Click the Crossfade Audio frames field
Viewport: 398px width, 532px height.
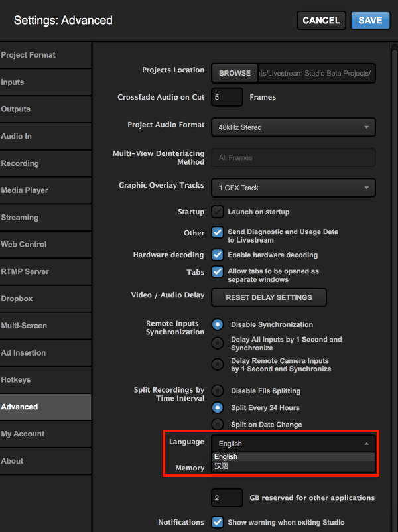click(227, 97)
